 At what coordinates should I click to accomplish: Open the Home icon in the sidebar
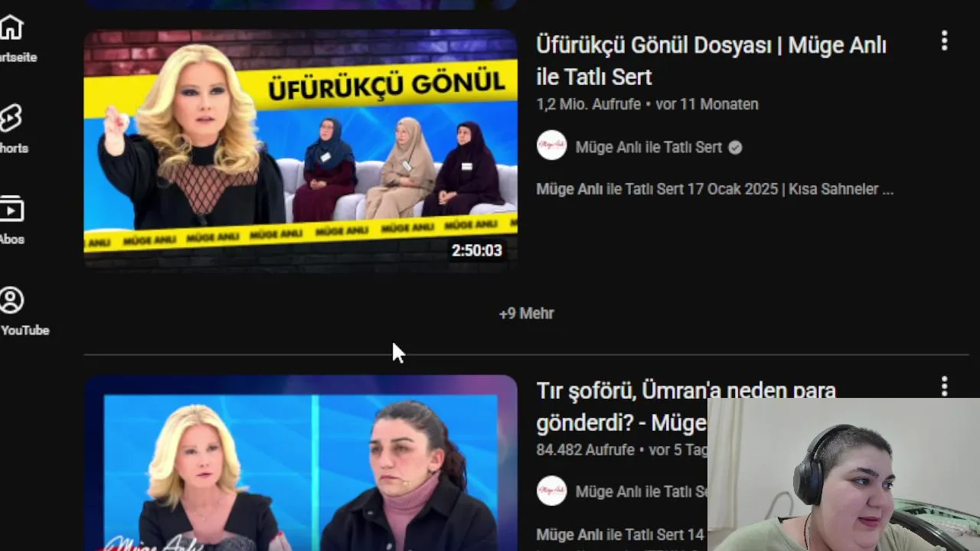coord(11,28)
